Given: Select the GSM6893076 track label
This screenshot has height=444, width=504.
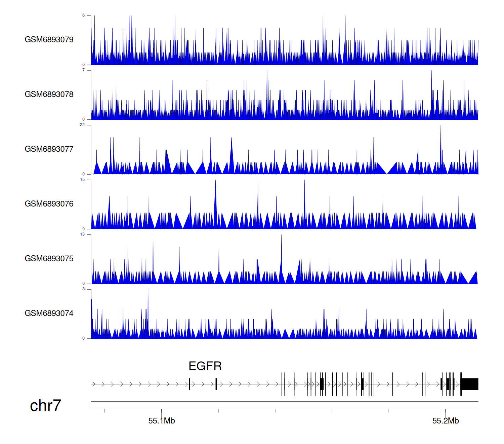Looking at the screenshot, I should tap(49, 204).
